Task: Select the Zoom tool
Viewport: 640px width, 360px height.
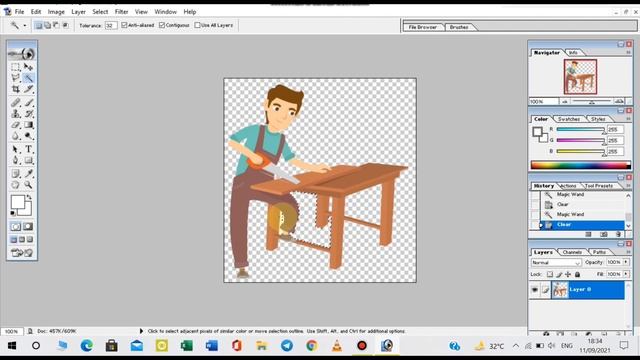Action: [28, 185]
